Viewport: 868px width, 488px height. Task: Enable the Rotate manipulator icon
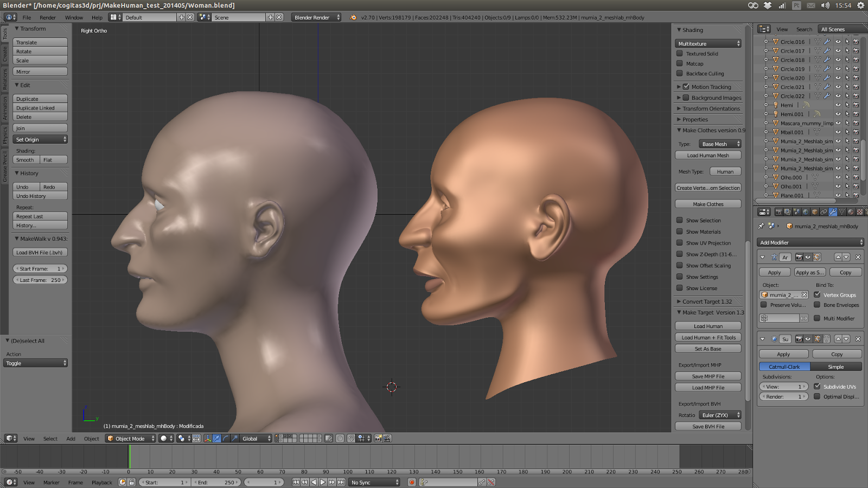pyautogui.click(x=226, y=439)
